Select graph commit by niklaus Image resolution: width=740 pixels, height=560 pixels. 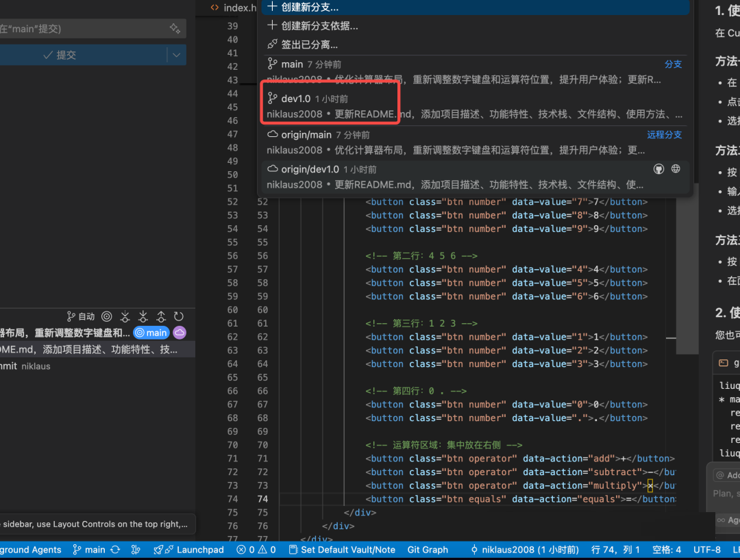(97, 366)
